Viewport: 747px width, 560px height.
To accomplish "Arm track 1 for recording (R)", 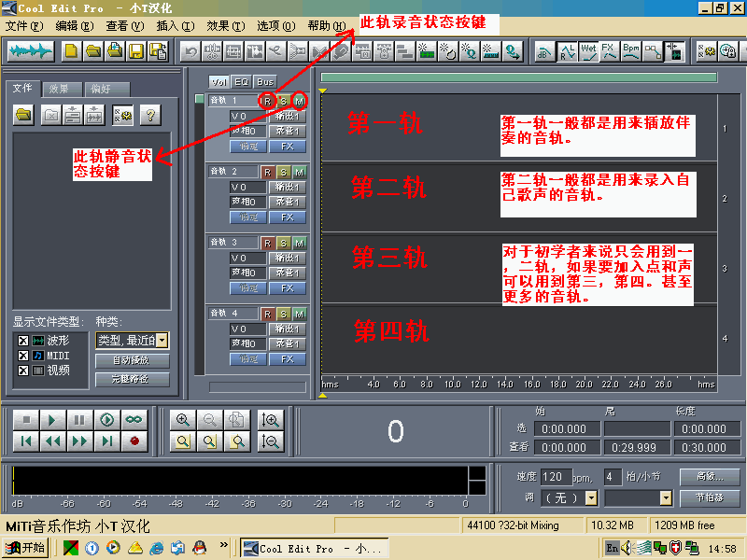I will [x=267, y=101].
